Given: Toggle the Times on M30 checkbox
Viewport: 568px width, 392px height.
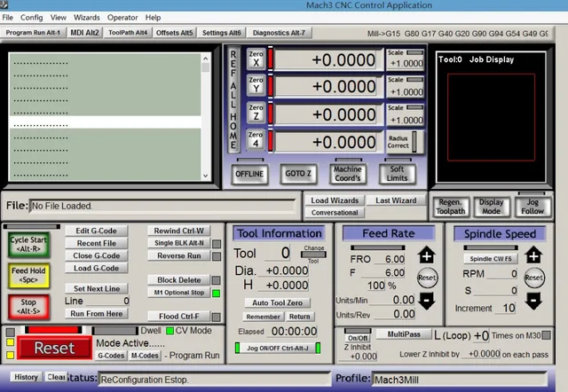Looking at the screenshot, I should (546, 335).
